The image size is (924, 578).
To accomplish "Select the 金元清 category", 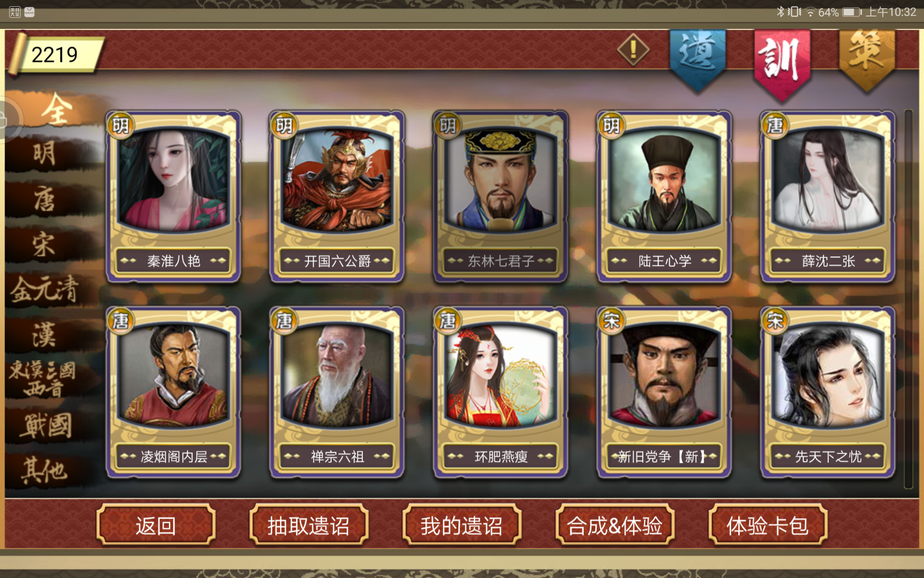I will tap(44, 289).
